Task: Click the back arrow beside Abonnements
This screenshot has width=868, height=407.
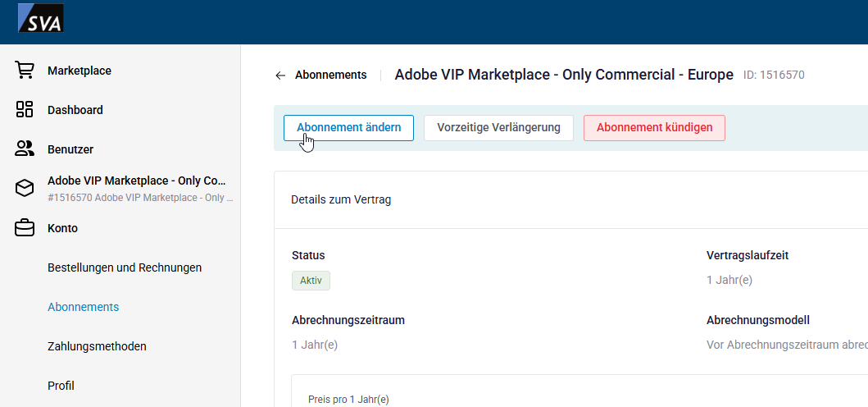Action: click(280, 75)
